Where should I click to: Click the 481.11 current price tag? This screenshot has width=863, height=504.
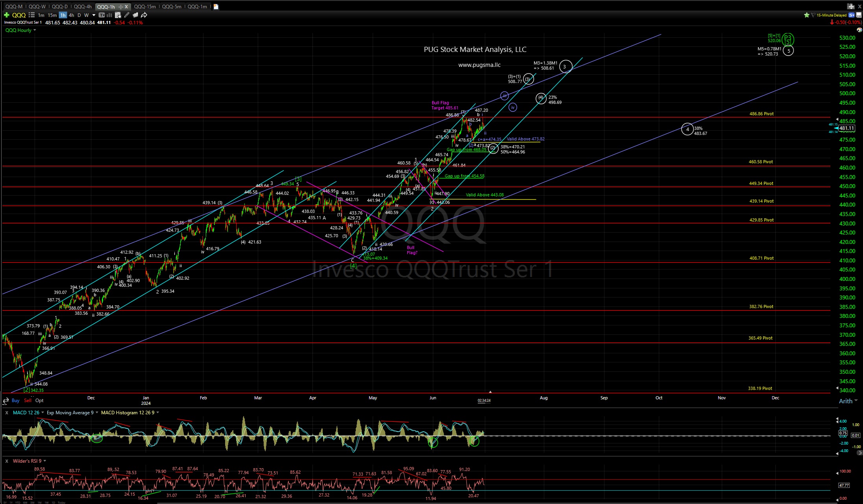tap(846, 128)
